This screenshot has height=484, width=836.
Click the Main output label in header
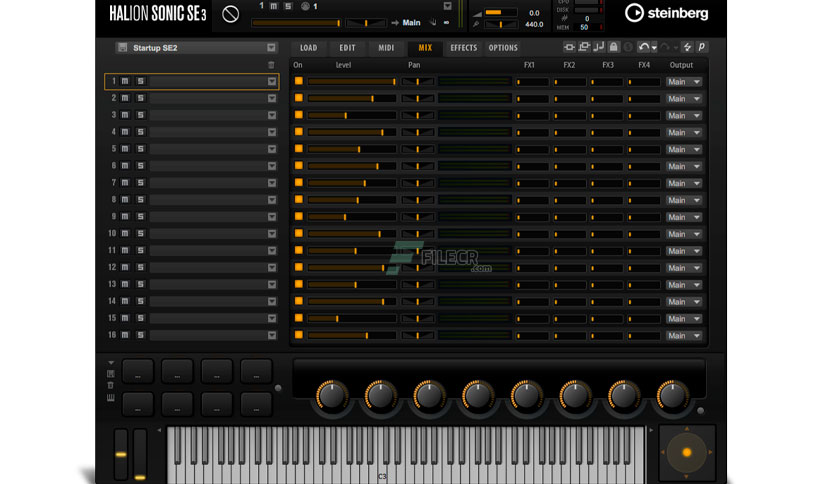411,22
